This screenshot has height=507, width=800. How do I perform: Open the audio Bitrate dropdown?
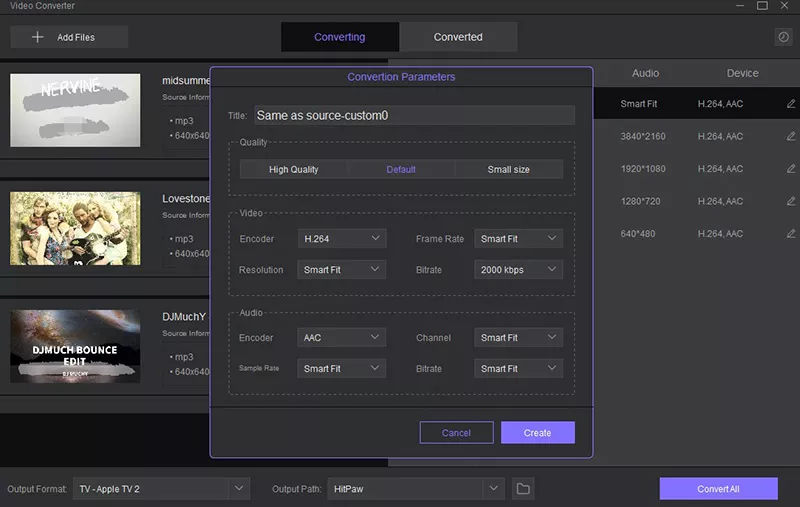[518, 368]
